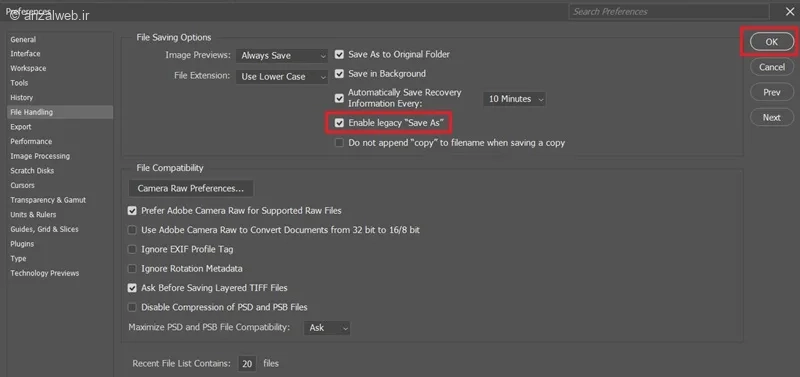Open the 10 Minutes interval dropdown

(514, 99)
